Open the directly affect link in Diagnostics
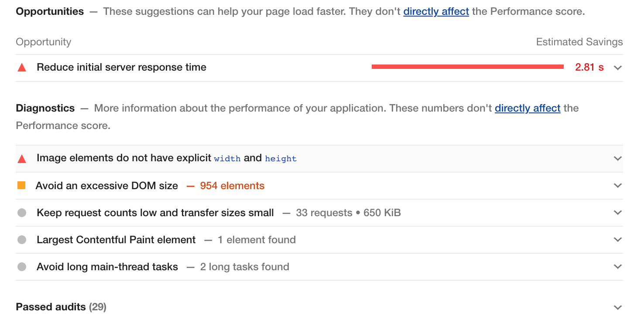This screenshot has height=333, width=644. tap(527, 108)
